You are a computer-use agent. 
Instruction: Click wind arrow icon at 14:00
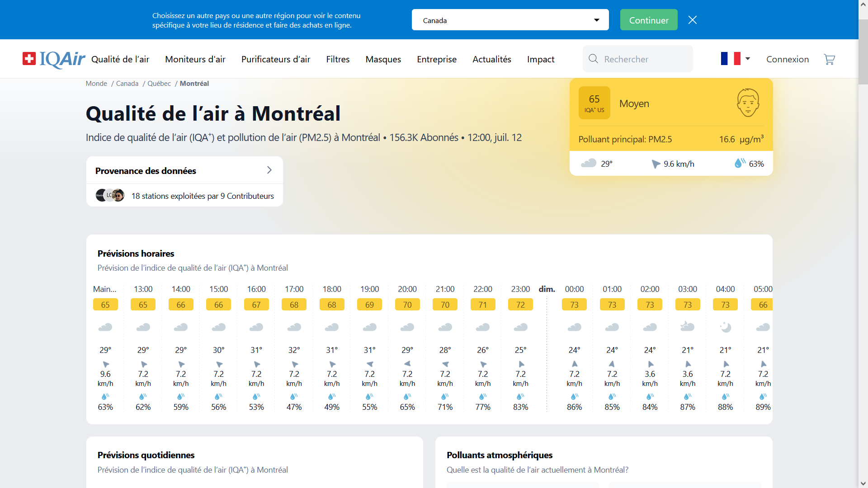pos(181,364)
